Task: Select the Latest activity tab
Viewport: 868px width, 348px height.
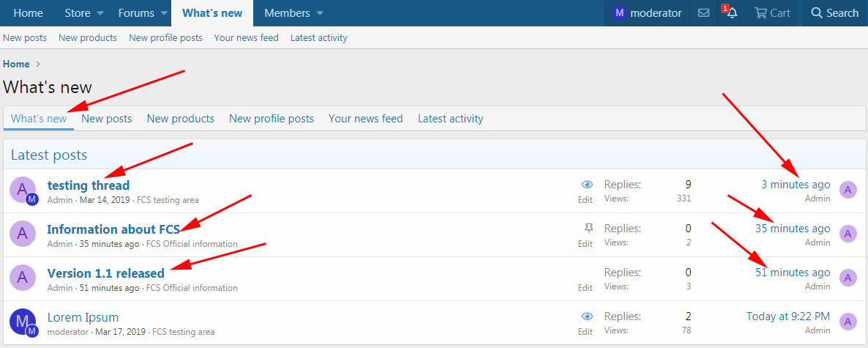Action: [450, 119]
